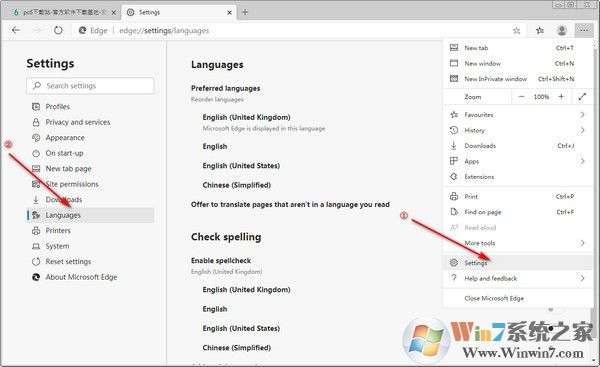This screenshot has height=367, width=600.
Task: Open a new browser tab with plus
Action: click(245, 12)
